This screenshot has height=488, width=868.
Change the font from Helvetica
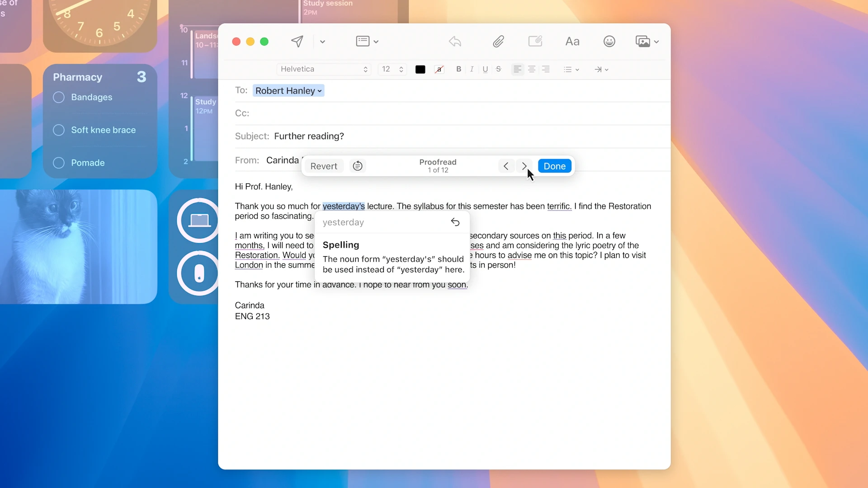tap(324, 69)
